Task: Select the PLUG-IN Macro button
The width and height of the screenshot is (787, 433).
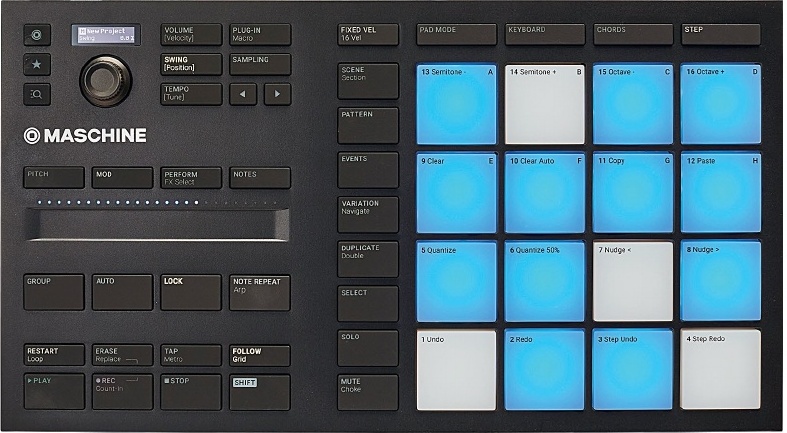Action: click(x=260, y=35)
